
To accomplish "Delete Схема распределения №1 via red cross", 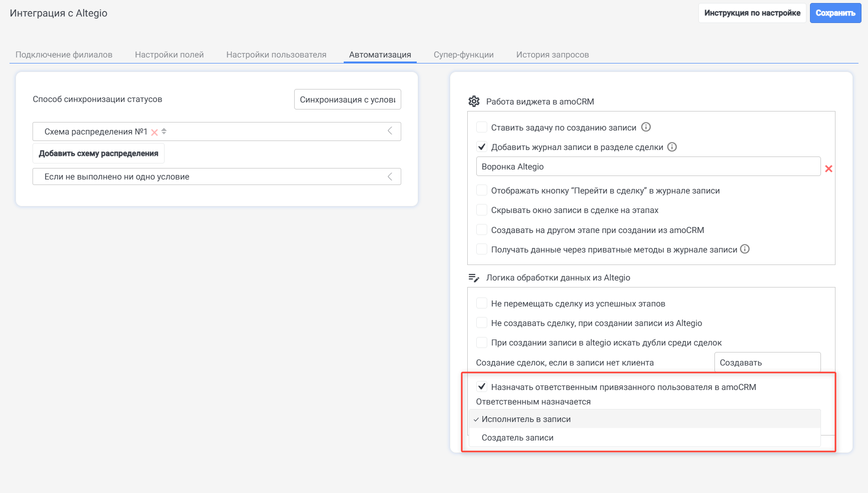I will pos(155,132).
